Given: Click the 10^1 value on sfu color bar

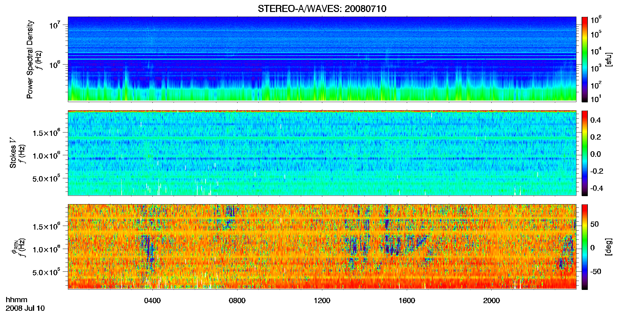Looking at the screenshot, I should click(596, 98).
